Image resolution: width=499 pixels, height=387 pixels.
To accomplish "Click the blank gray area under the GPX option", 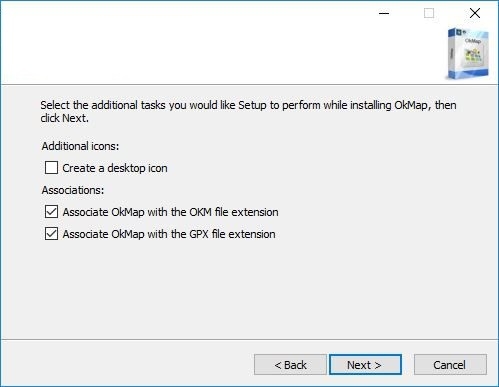I will 249,288.
